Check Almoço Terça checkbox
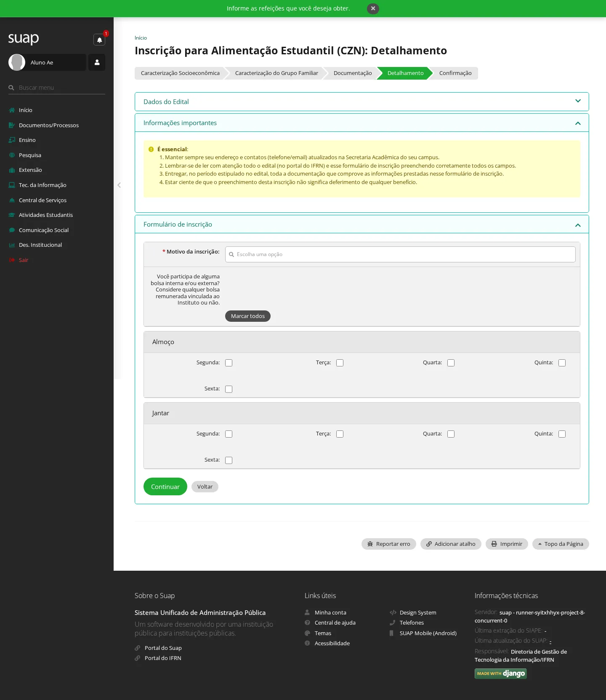 point(340,363)
